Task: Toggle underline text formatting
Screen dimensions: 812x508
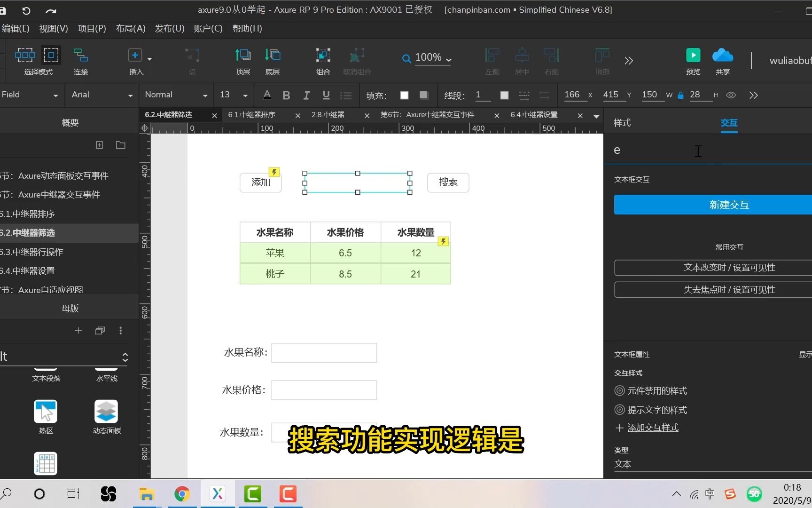Action: coord(326,95)
